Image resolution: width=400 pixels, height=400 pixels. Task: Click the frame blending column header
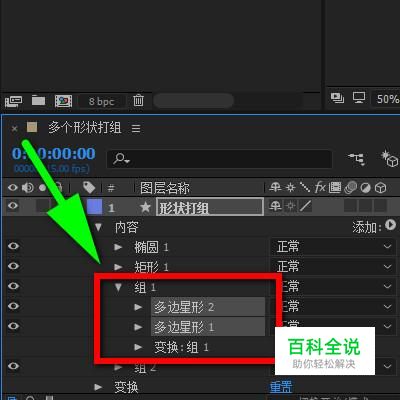click(x=335, y=187)
